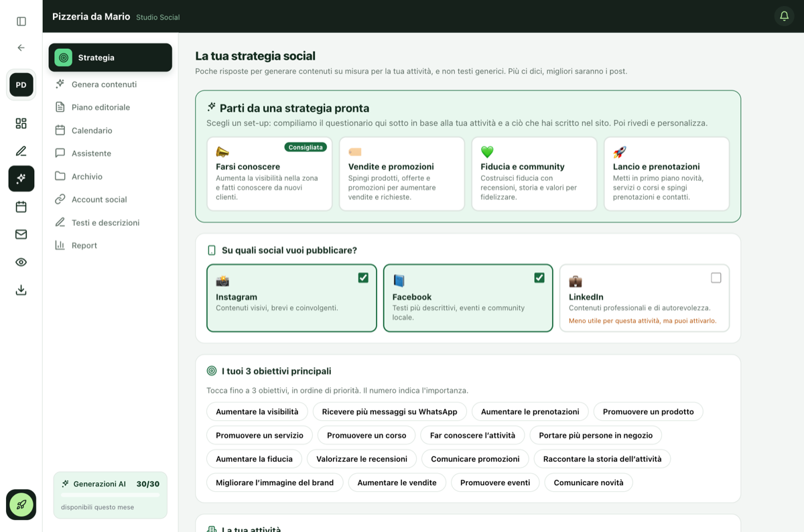804x532 pixels.
Task: Choose the Vendite e promozioni strategy card
Action: pyautogui.click(x=402, y=174)
